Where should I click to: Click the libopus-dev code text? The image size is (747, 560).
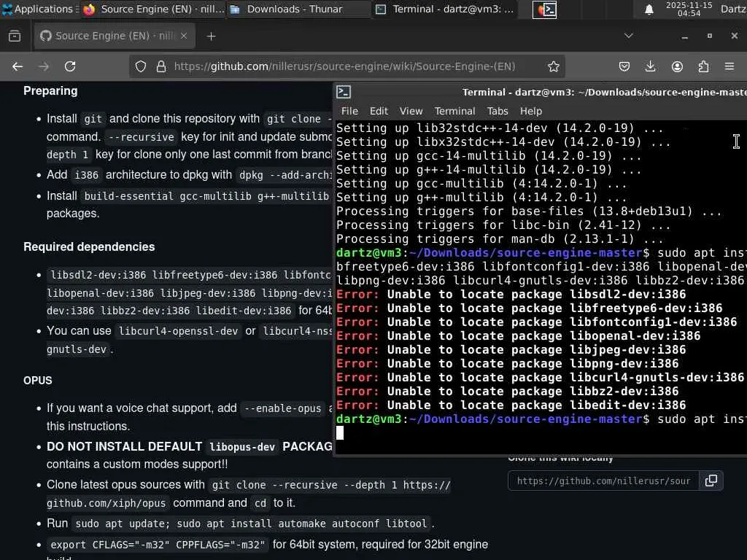pyautogui.click(x=242, y=447)
